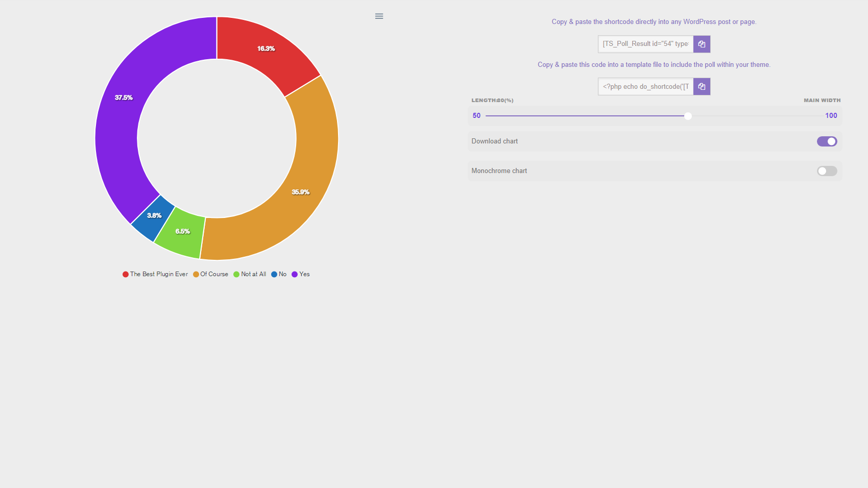Copy the PHP do_shortcode snippet with copy icon
This screenshot has width=868, height=488.
(702, 87)
